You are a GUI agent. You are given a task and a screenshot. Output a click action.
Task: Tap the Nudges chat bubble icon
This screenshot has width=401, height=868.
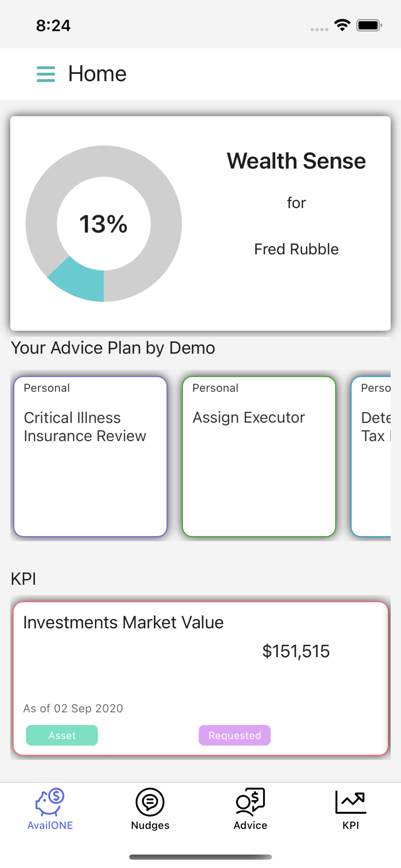tap(150, 802)
